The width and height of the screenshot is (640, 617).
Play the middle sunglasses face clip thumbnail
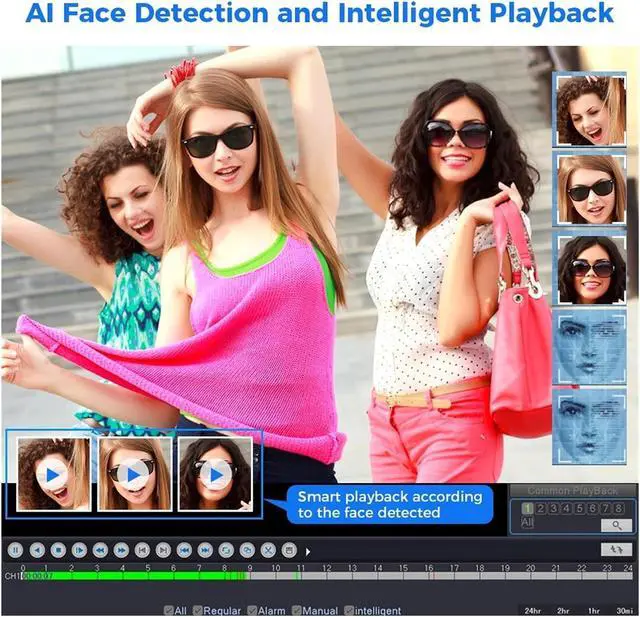[134, 475]
